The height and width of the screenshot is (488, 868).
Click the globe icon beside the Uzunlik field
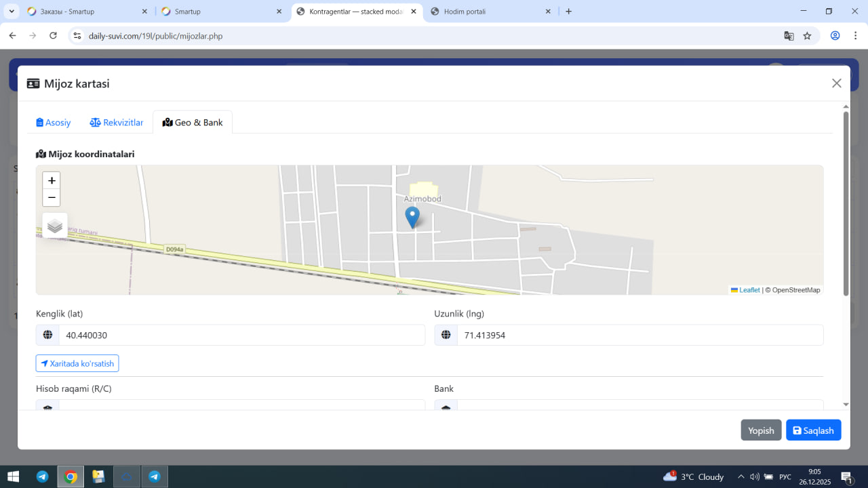pos(446,335)
